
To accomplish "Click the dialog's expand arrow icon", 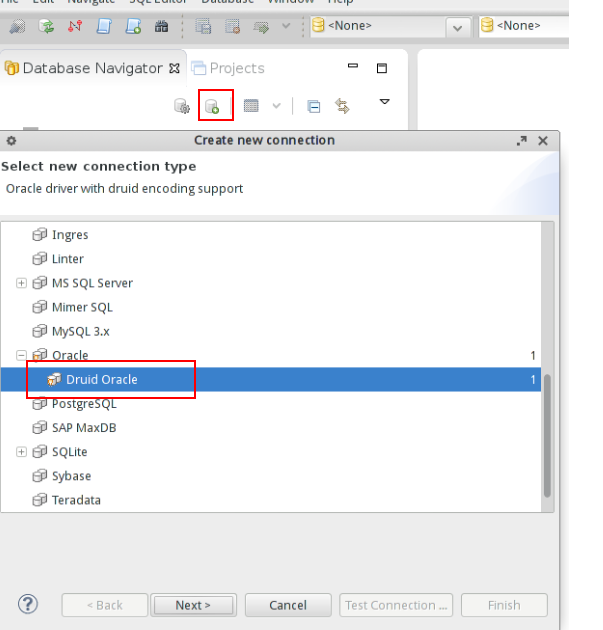I will coord(521,141).
